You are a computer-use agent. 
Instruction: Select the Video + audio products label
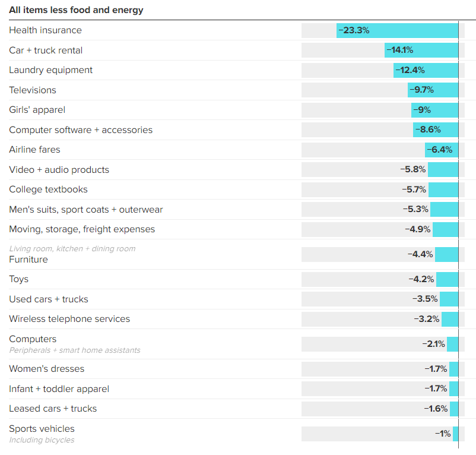tap(59, 170)
